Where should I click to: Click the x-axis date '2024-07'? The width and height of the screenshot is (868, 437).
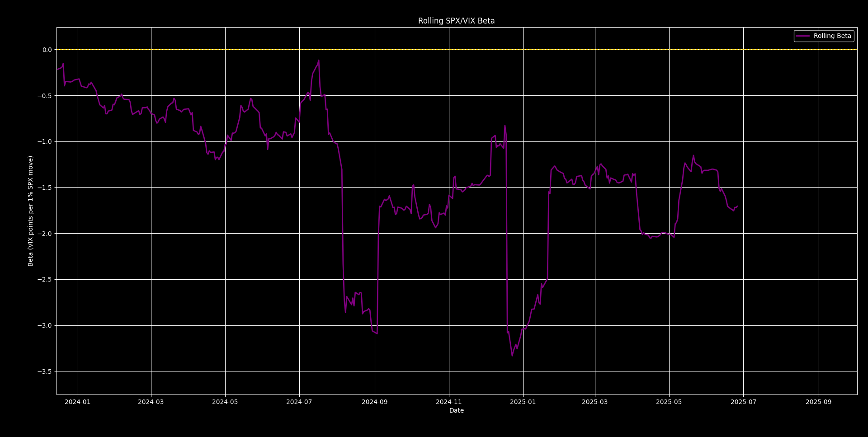click(299, 402)
